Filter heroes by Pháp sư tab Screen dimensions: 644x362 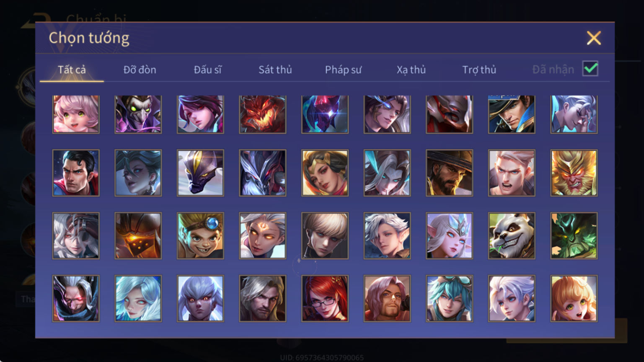pyautogui.click(x=343, y=70)
